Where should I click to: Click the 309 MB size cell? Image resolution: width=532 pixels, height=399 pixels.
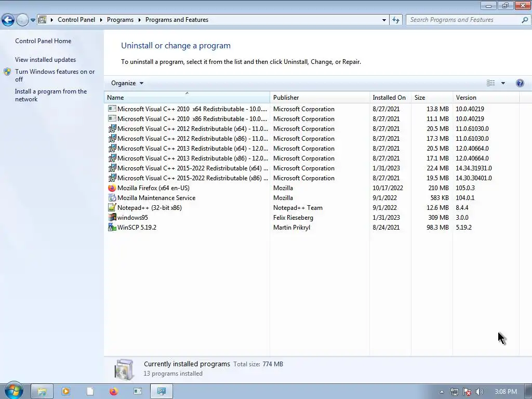[438, 218]
